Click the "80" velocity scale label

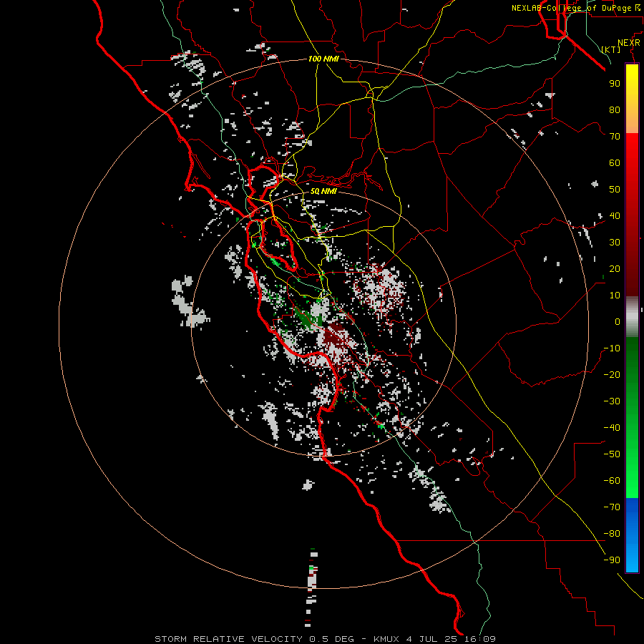click(615, 109)
